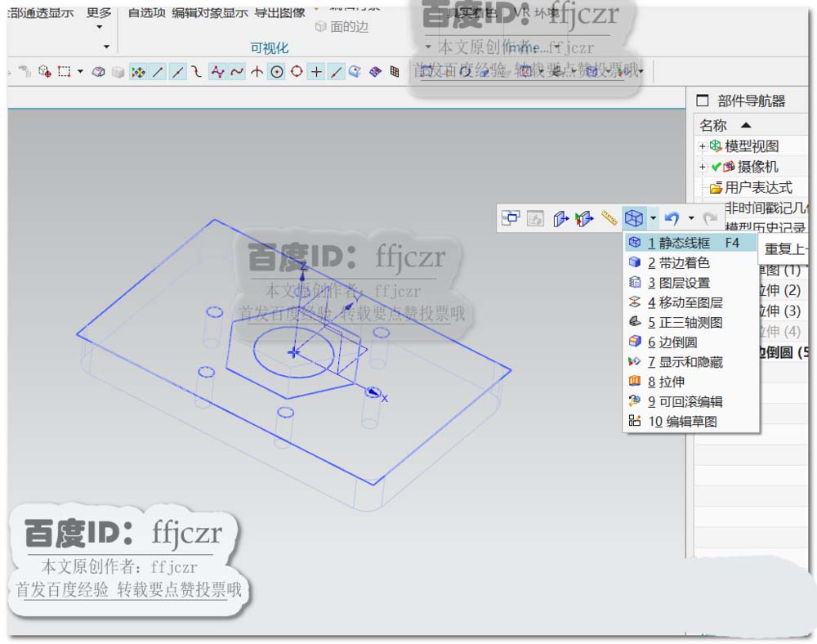Toggle Arc Center snap icon
Viewport: 817px width, 644px height.
coord(277,72)
